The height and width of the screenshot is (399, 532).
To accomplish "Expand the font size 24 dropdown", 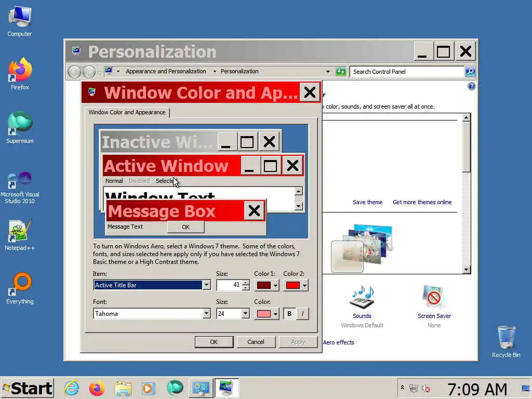I will [x=245, y=313].
